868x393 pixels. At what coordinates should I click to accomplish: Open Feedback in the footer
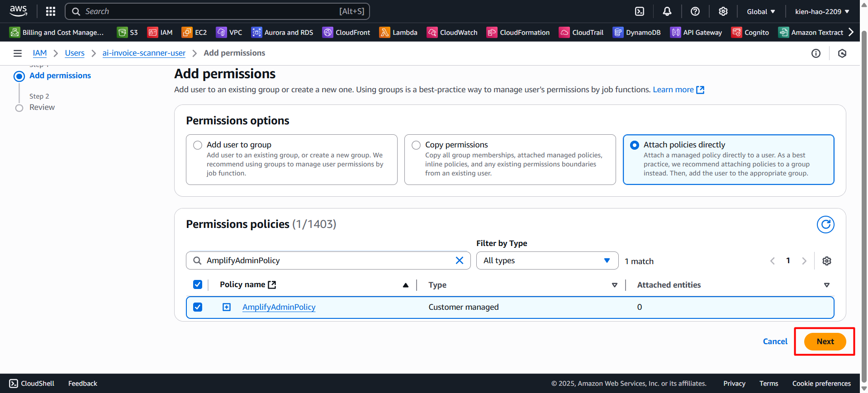[x=83, y=384]
